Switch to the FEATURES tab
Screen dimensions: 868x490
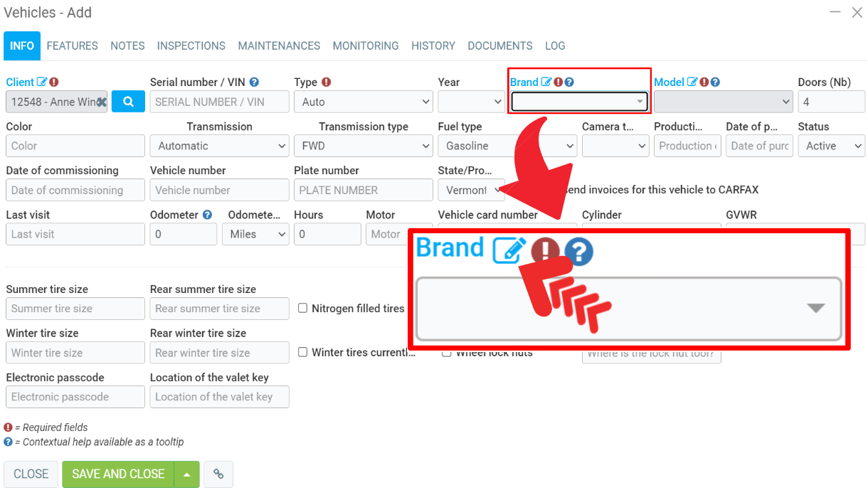(73, 46)
